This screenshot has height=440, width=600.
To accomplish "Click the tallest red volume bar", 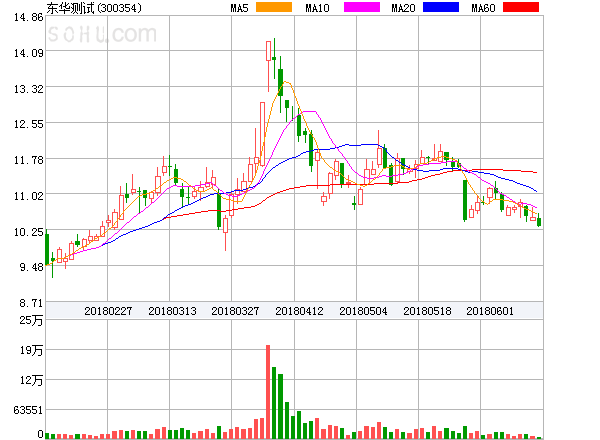I will 268,392.
